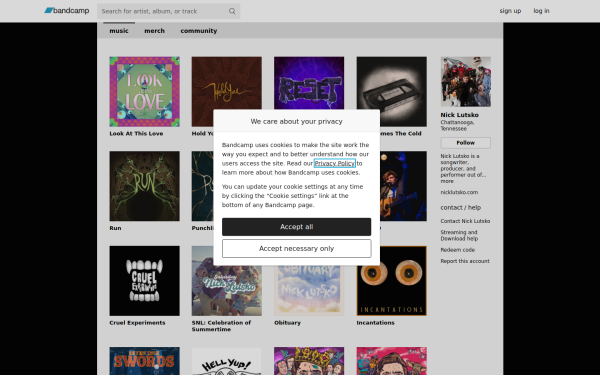Open the Hell Yup album cover
This screenshot has width=600, height=375.
[x=227, y=361]
